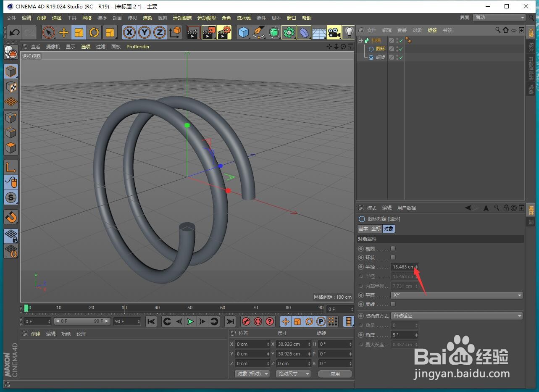Toggle Z axis lock
The height and width of the screenshot is (392, 539).
click(x=160, y=32)
